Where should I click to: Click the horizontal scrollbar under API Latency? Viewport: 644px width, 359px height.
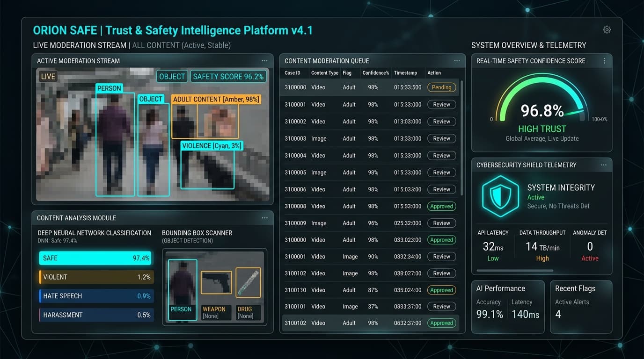[515, 270]
